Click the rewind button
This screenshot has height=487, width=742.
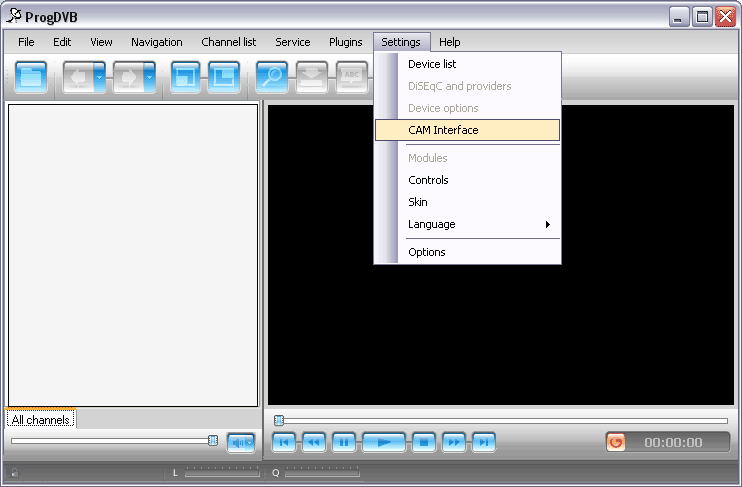click(x=314, y=442)
